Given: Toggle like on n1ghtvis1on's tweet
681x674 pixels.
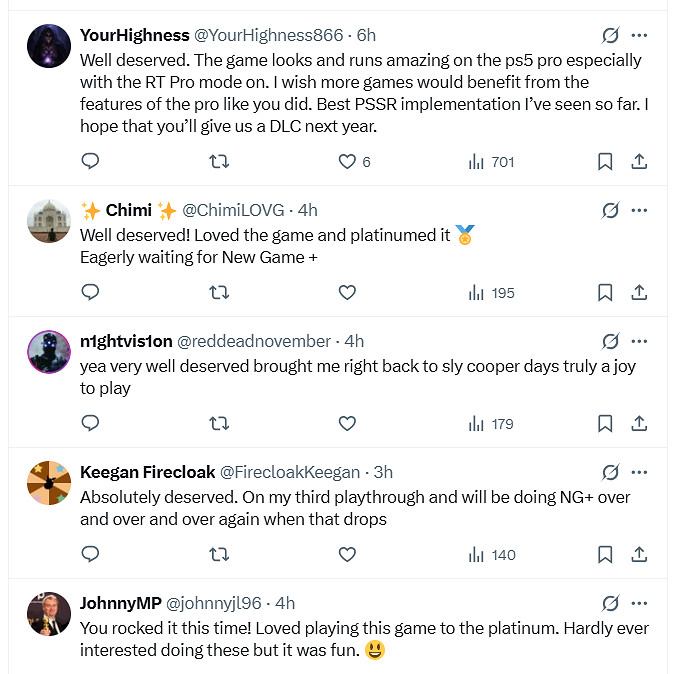Looking at the screenshot, I should [x=348, y=423].
